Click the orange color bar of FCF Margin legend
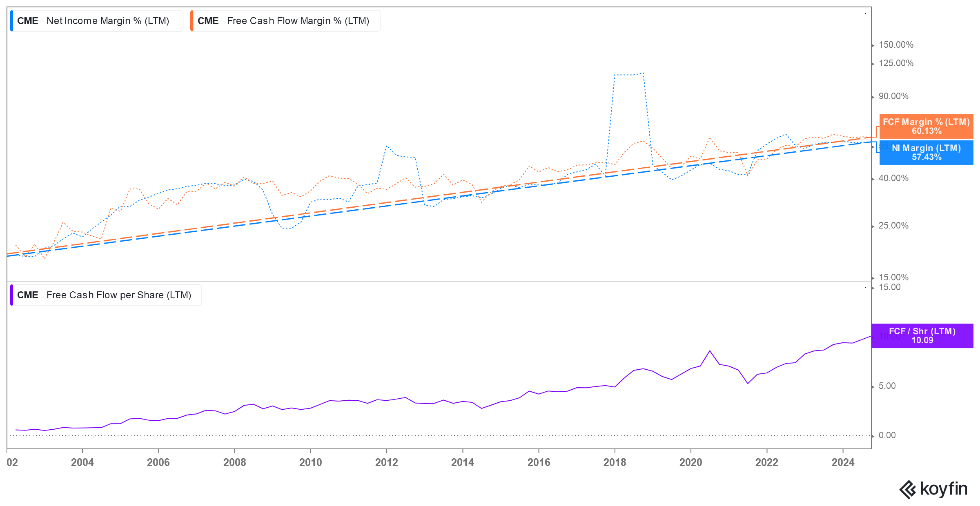 point(192,21)
